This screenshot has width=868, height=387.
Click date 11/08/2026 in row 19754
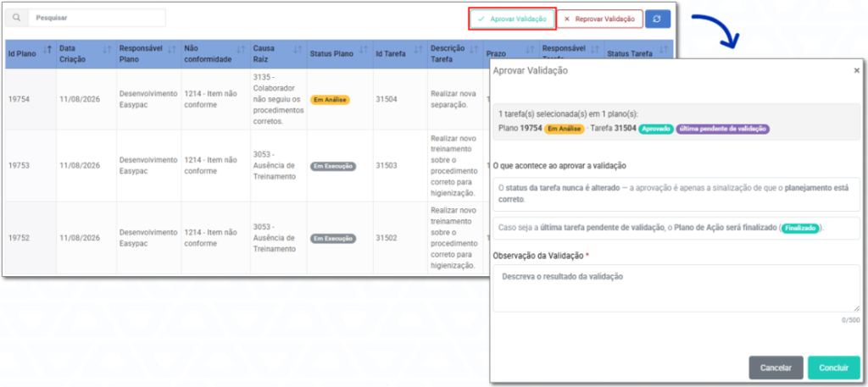pos(80,100)
